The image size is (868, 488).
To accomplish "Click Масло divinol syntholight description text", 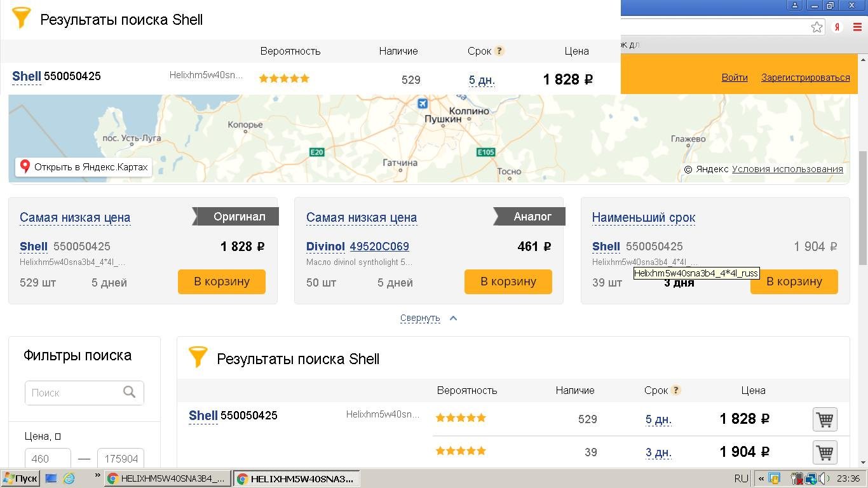I will 360,262.
